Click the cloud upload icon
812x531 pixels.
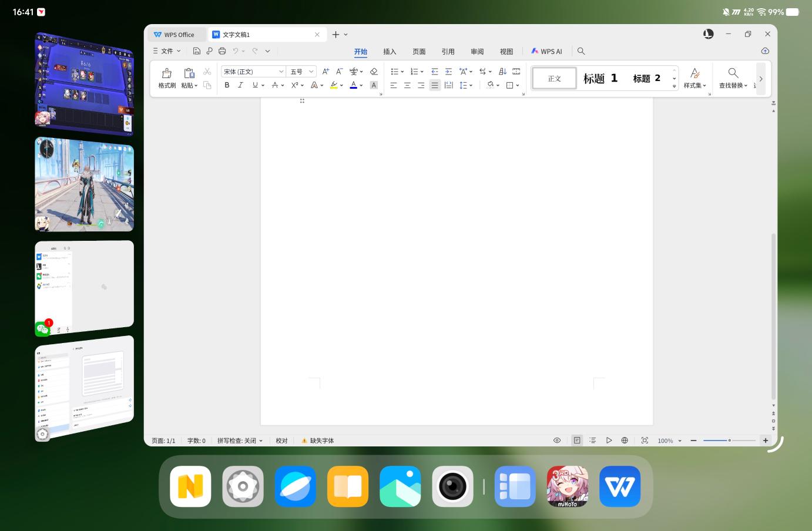coord(765,51)
